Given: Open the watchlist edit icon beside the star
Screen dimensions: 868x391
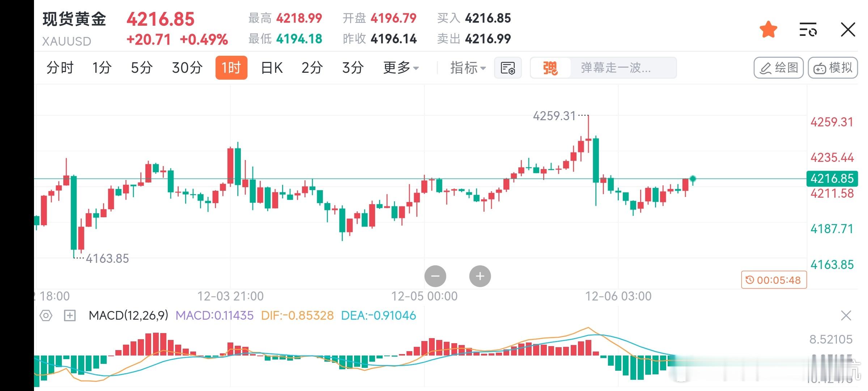Looking at the screenshot, I should (808, 31).
